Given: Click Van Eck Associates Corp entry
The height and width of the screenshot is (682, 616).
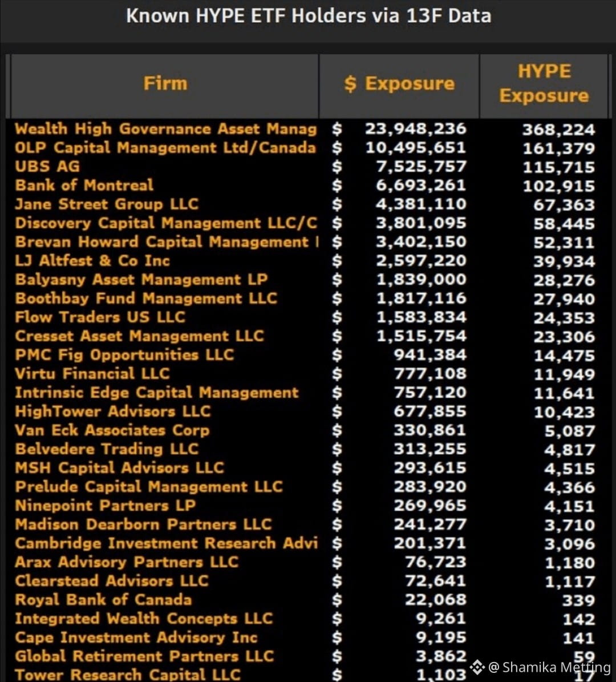Looking at the screenshot, I should tap(112, 430).
